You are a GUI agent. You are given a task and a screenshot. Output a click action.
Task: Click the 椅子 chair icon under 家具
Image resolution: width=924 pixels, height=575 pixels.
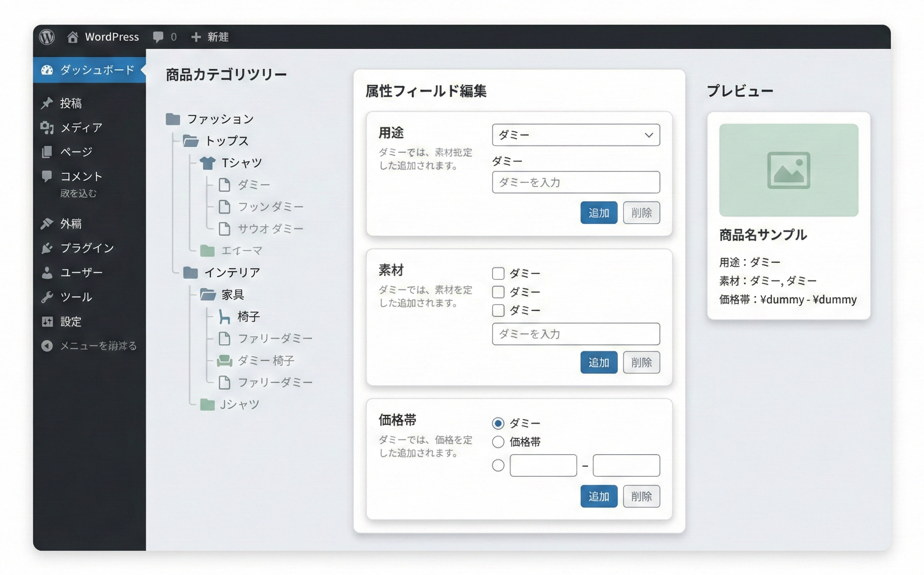pyautogui.click(x=225, y=317)
